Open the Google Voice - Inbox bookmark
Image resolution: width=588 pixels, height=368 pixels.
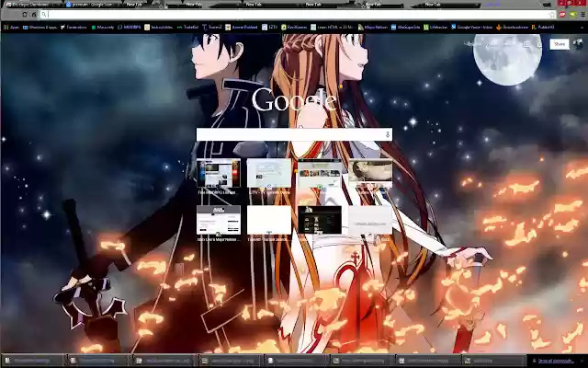(471, 27)
